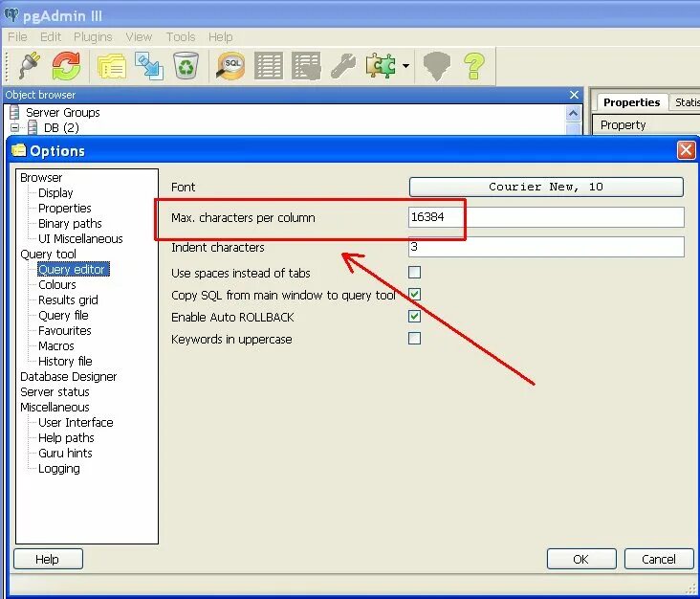Viewport: 700px width, 599px height.
Task: Select Server status in options tree
Action: 55,391
